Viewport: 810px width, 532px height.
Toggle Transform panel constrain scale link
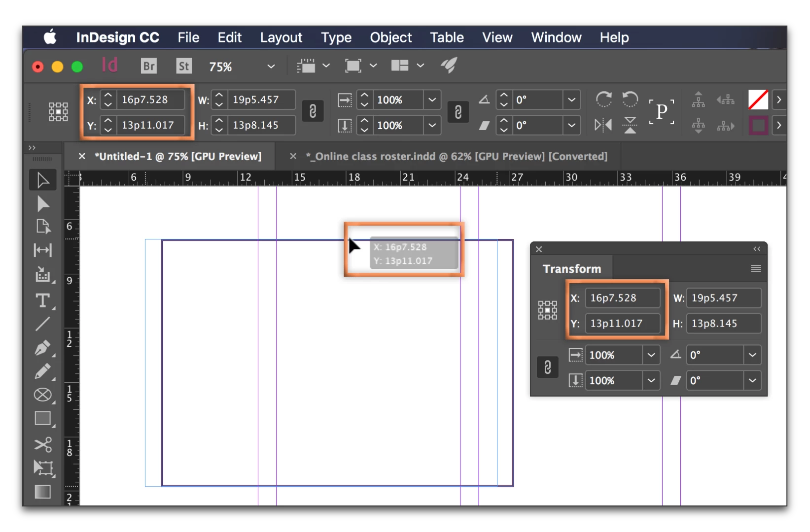(x=547, y=367)
